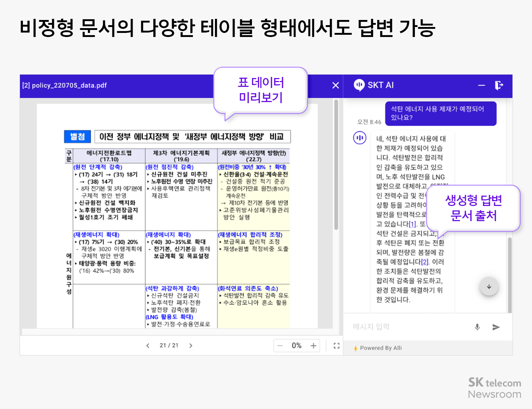The image size is (532, 409).
Task: Toggle the 표 데이터 미리보기 tooltip
Action: (x=261, y=90)
